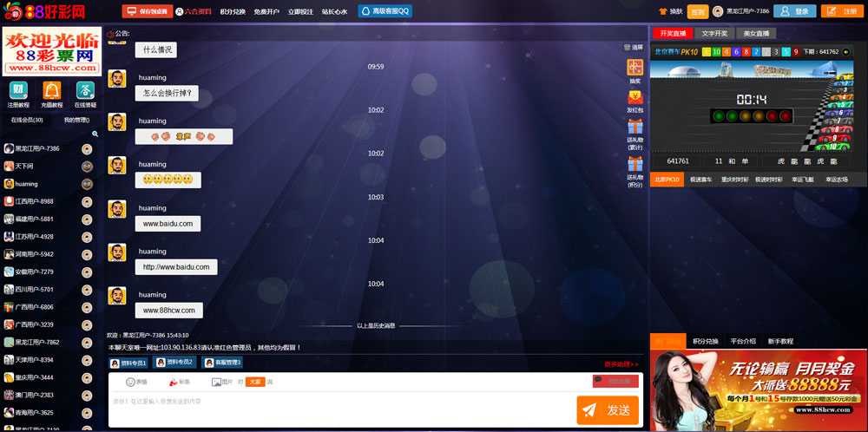This screenshot has height=432, width=868.
Task: Open the 大家 recipient selector
Action: coord(255,382)
